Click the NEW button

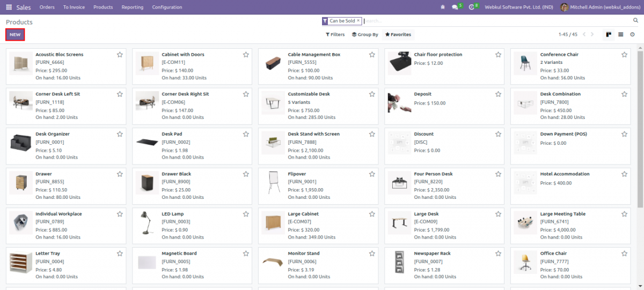click(15, 34)
